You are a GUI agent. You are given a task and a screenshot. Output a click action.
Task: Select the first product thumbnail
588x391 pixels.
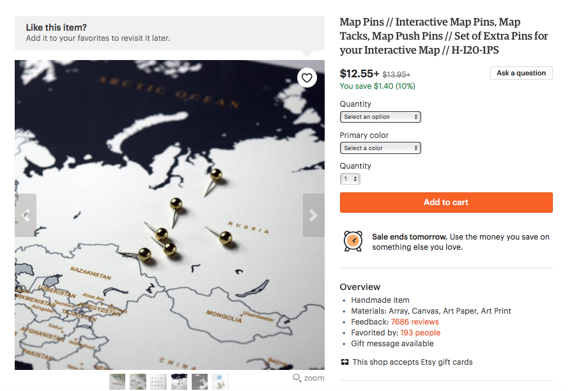coord(118,381)
